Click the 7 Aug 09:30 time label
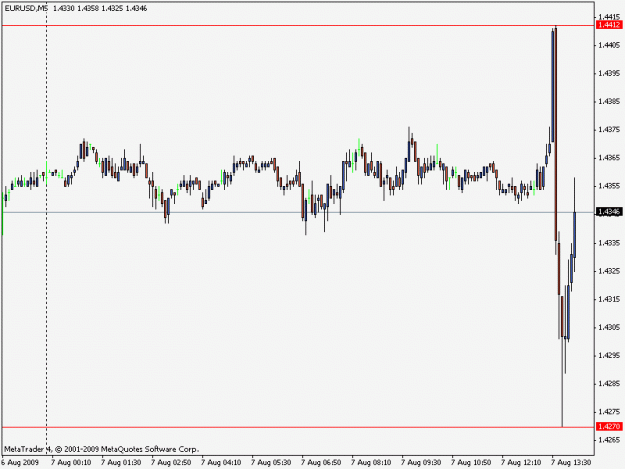The width and height of the screenshot is (625, 469). [x=421, y=463]
